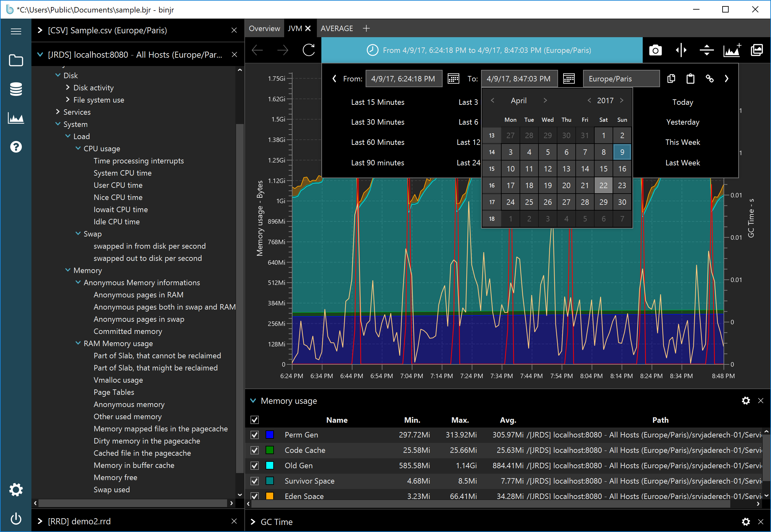Close the JVM tab
Viewport: 771px width, 532px height.
coord(308,28)
